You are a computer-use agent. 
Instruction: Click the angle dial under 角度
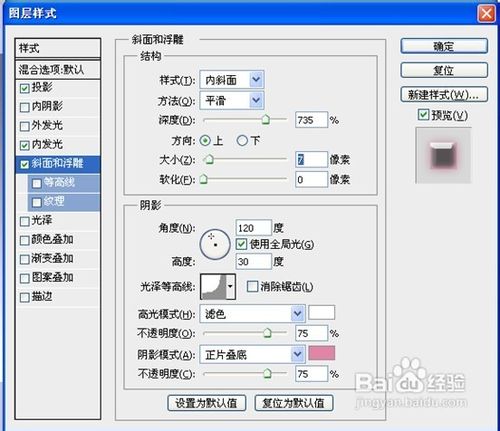pos(215,244)
